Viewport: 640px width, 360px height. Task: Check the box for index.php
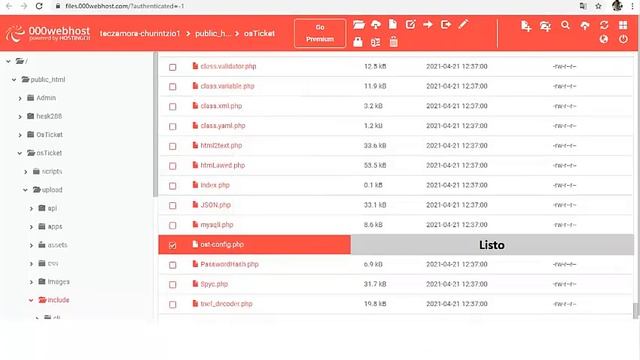[173, 186]
